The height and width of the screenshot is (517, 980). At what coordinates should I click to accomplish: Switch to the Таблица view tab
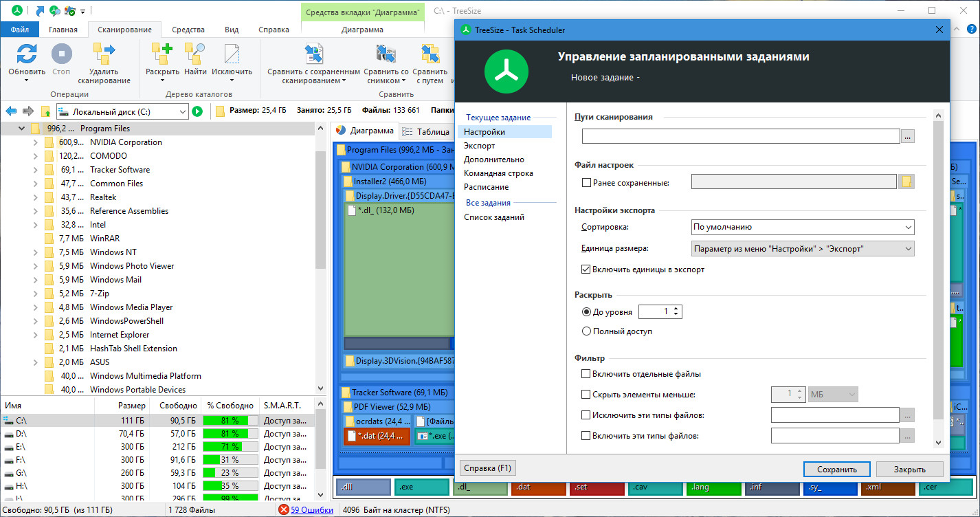click(426, 132)
